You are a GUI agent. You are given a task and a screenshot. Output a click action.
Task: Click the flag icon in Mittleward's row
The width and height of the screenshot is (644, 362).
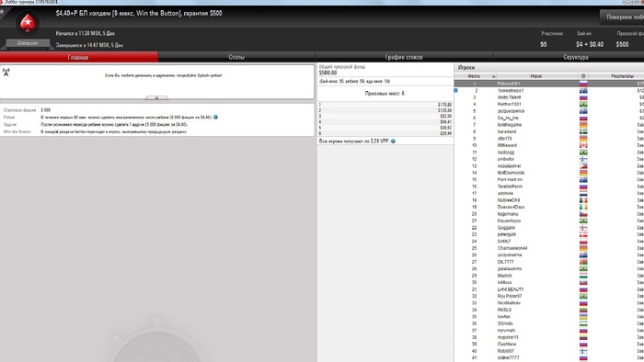[x=582, y=145]
